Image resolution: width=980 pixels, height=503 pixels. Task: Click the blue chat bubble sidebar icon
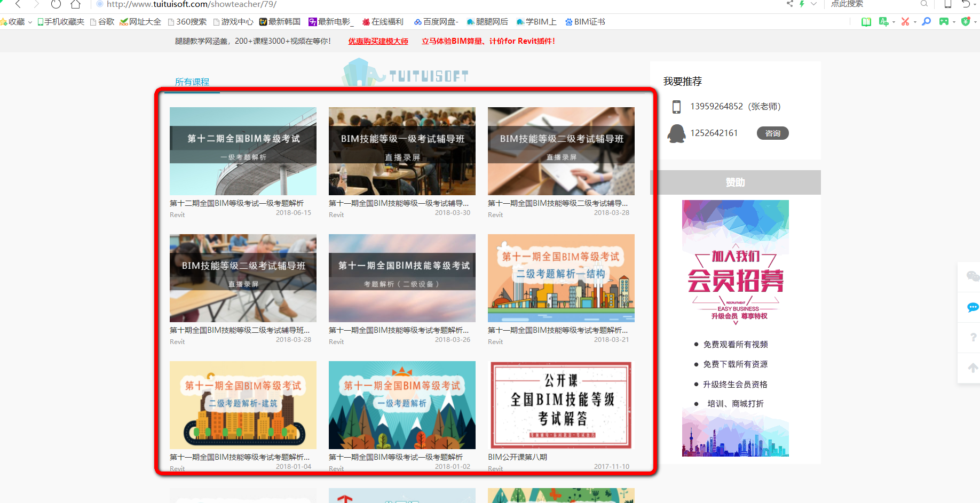[973, 307]
